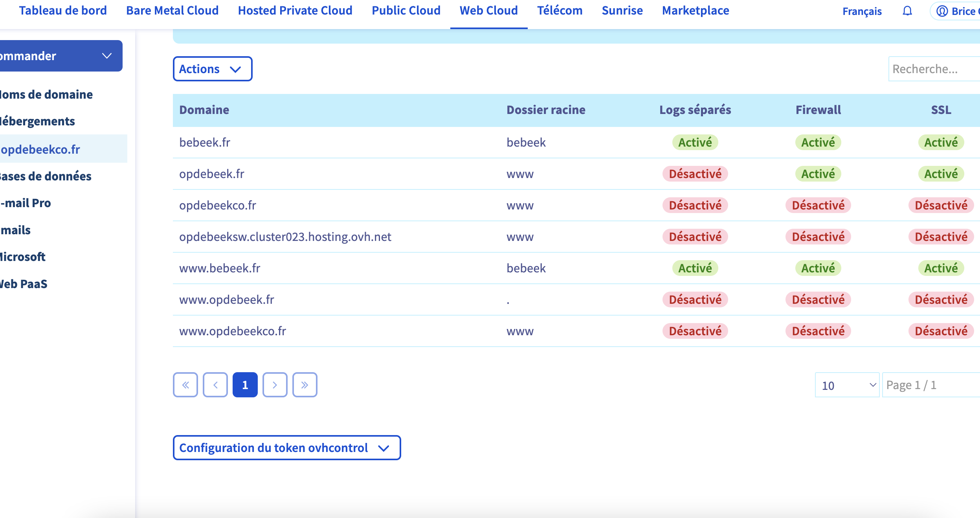Click the notification bell icon
980x518 pixels.
[907, 11]
